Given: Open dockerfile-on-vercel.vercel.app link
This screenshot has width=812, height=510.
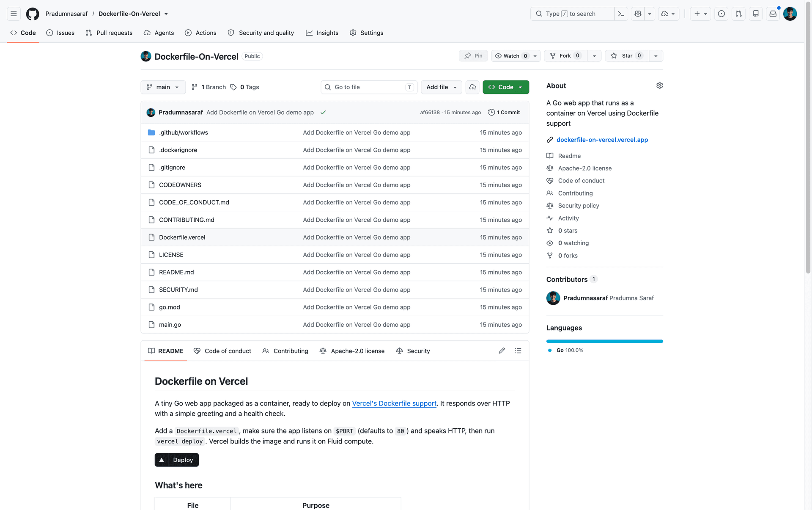Looking at the screenshot, I should coord(602,140).
